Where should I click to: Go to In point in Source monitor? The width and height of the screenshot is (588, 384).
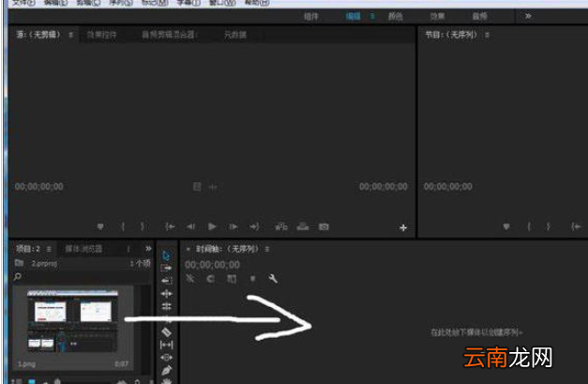(170, 226)
